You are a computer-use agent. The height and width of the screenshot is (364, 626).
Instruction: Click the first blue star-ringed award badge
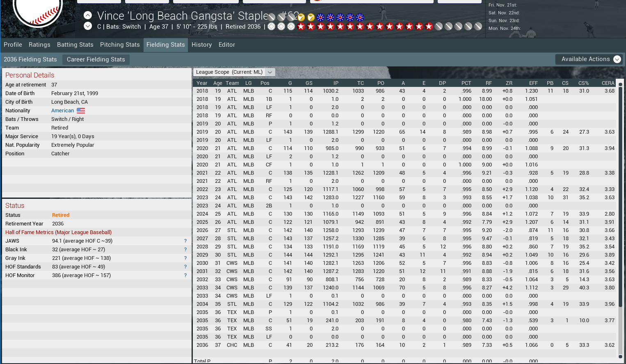point(320,17)
